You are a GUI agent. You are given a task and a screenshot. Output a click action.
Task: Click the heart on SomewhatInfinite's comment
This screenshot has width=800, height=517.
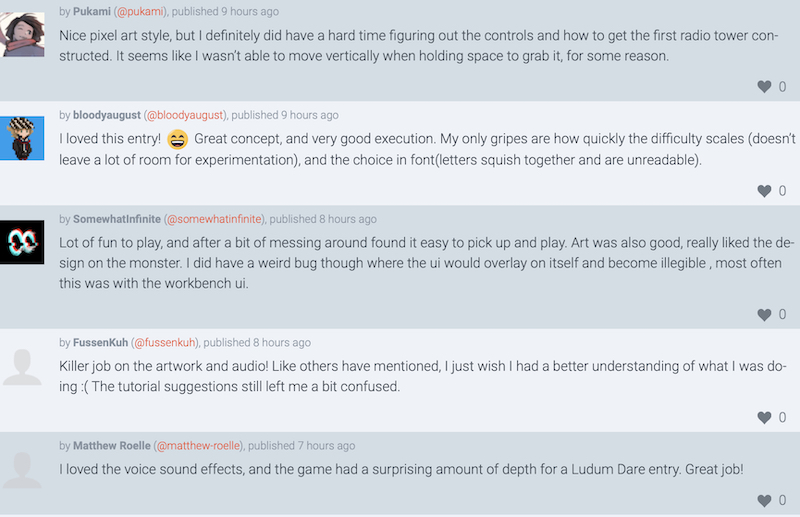pos(764,315)
